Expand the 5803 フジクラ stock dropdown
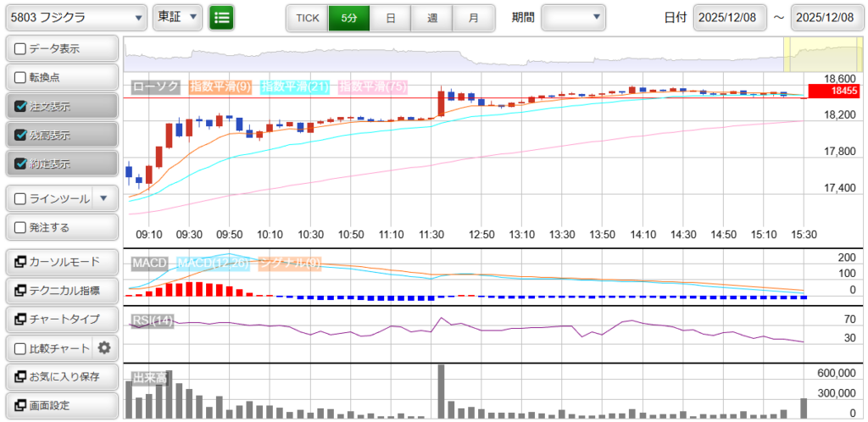The height and width of the screenshot is (422, 868). (76, 17)
